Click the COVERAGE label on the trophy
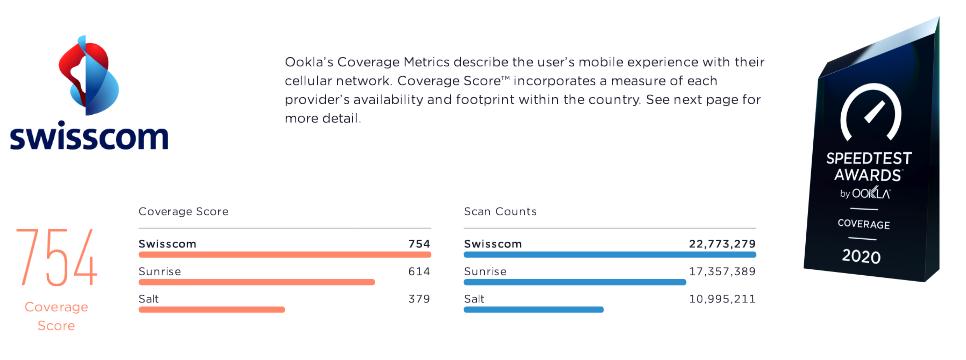Image resolution: width=966 pixels, height=360 pixels. (x=863, y=224)
